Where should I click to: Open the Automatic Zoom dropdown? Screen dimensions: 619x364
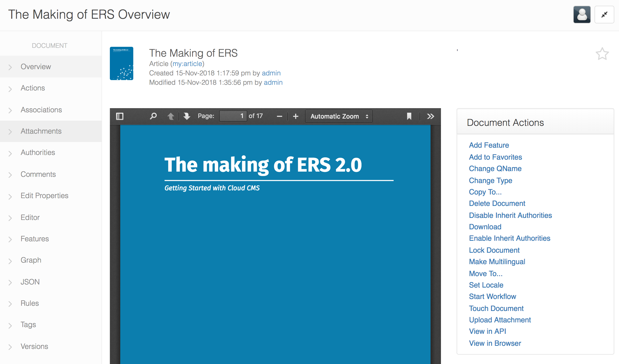(x=339, y=116)
